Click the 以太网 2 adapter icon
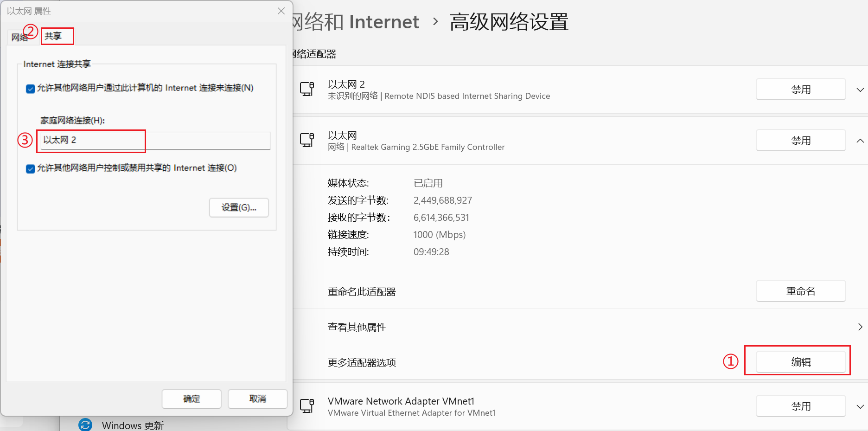The image size is (868, 431). click(307, 89)
